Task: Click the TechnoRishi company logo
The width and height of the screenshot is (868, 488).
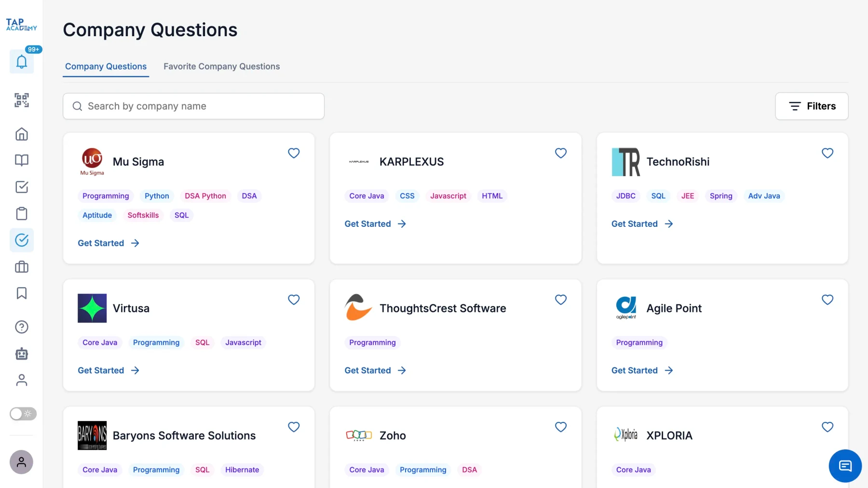Action: coord(626,162)
